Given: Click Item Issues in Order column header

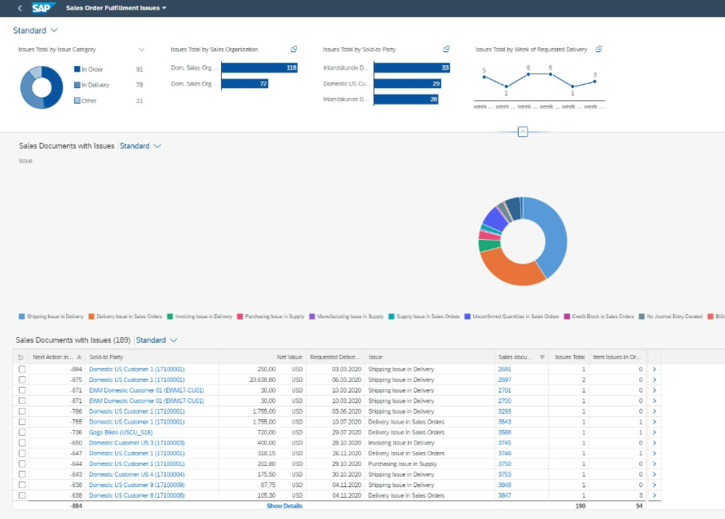Looking at the screenshot, I should pyautogui.click(x=616, y=357).
